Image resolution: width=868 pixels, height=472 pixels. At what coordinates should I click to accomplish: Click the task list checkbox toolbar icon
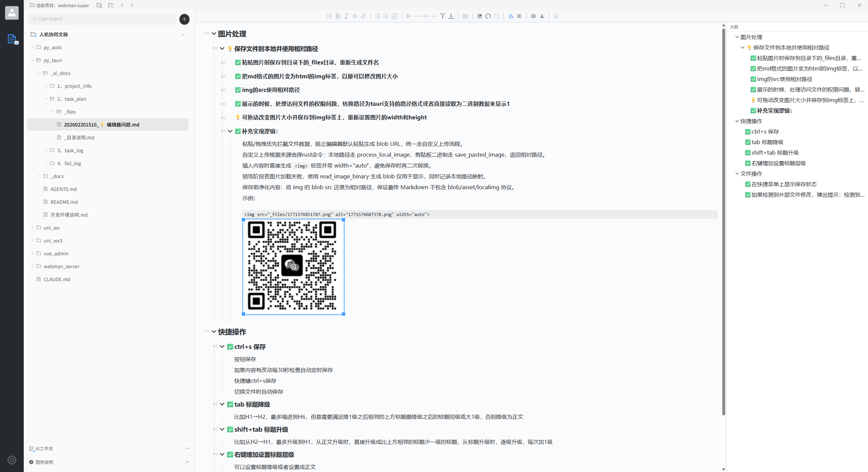[x=394, y=16]
